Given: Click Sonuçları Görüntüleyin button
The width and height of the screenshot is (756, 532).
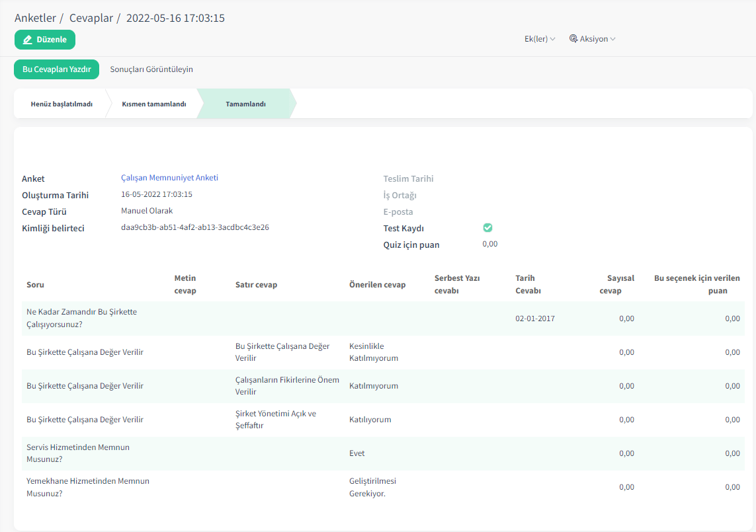Looking at the screenshot, I should coord(151,69).
